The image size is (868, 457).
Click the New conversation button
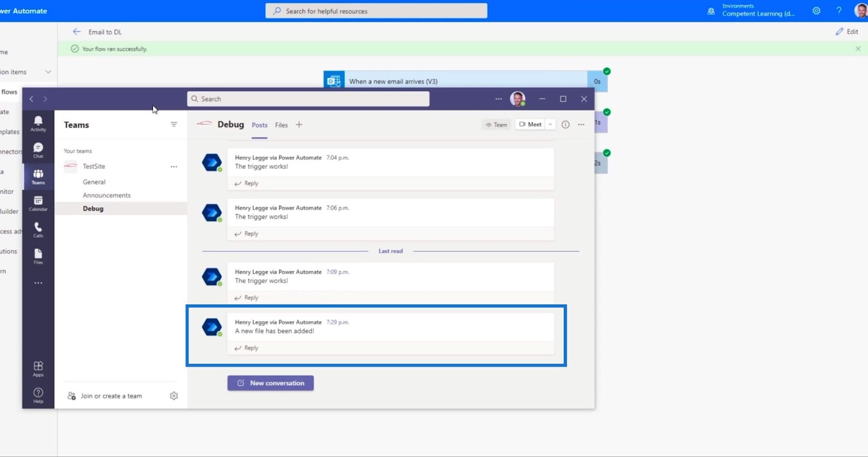pos(270,383)
